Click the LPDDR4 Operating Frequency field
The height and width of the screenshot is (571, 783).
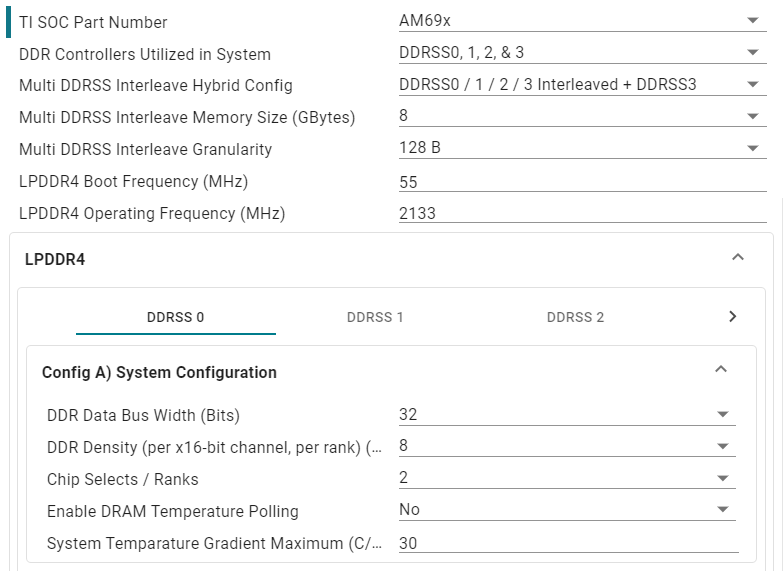(x=582, y=213)
